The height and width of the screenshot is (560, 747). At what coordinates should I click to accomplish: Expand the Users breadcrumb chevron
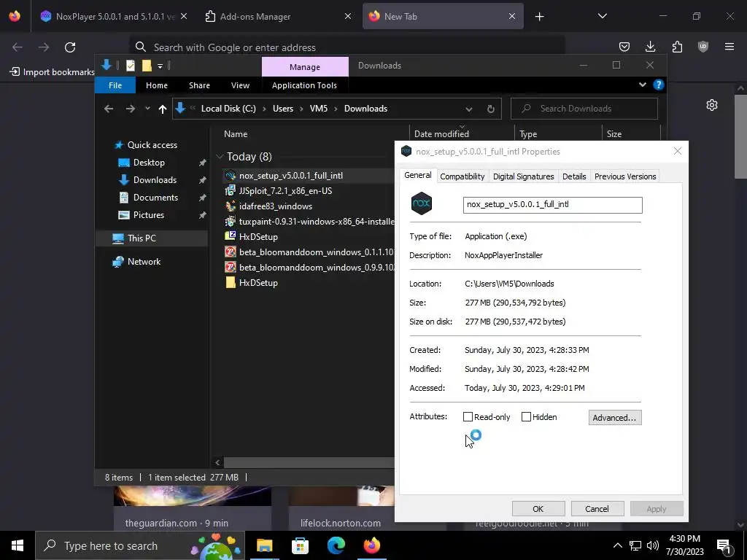pos(301,109)
